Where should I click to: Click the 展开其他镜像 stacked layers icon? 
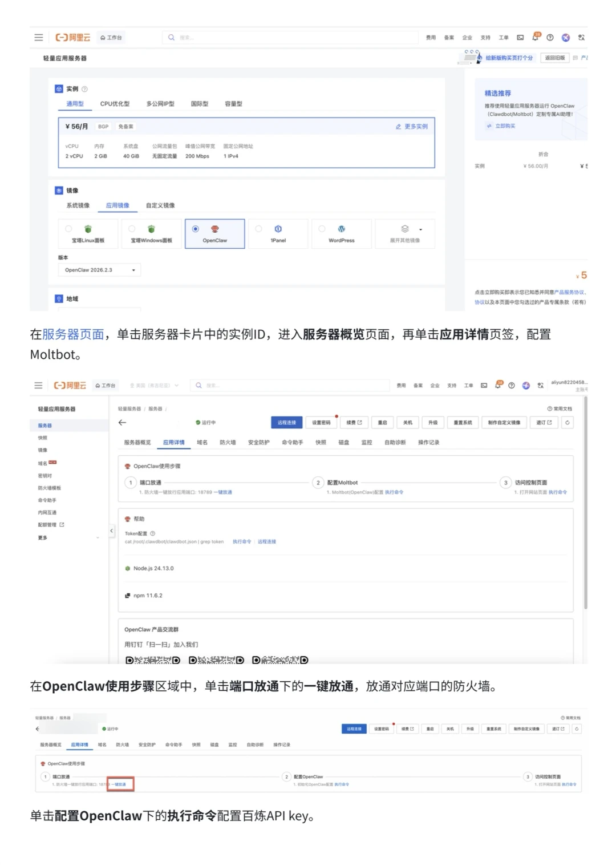405,229
